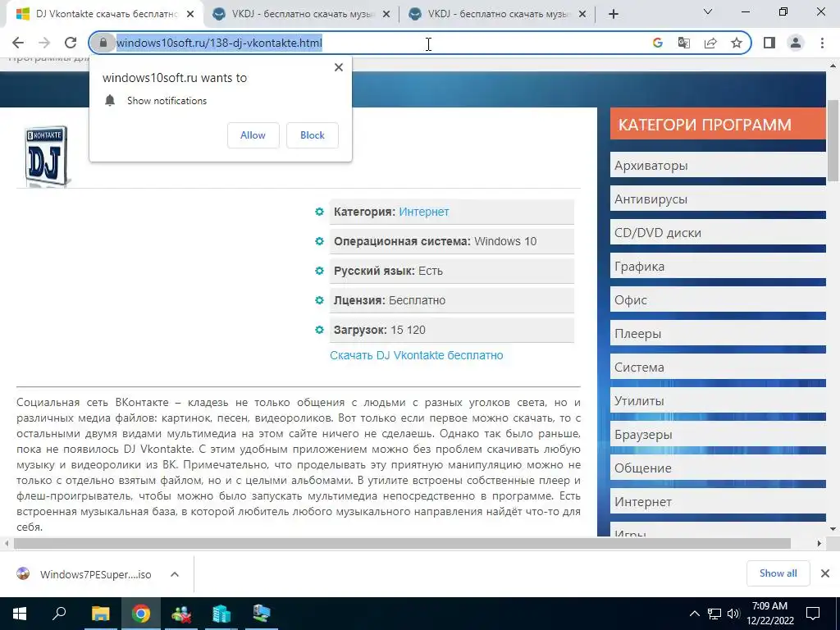Click the horizontal page scrollbar
Screen dimensions: 840x630
[402, 543]
